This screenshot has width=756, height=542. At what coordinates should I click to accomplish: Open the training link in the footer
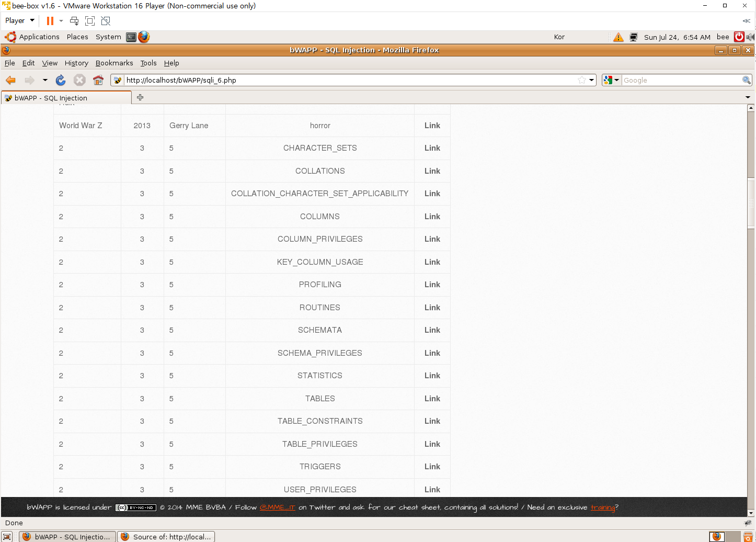(x=603, y=507)
